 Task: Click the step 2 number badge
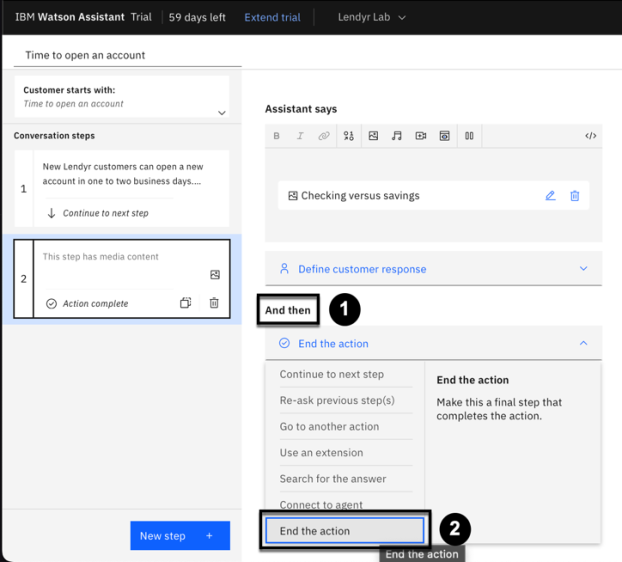(x=23, y=279)
